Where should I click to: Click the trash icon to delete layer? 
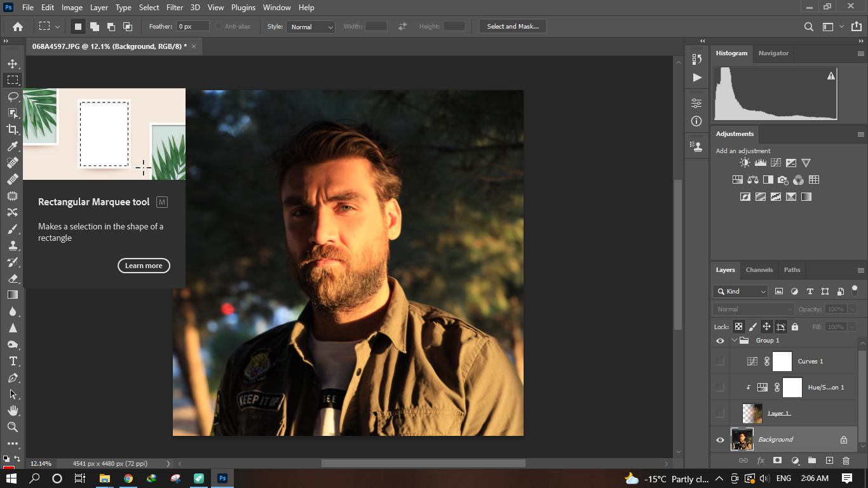tap(846, 460)
